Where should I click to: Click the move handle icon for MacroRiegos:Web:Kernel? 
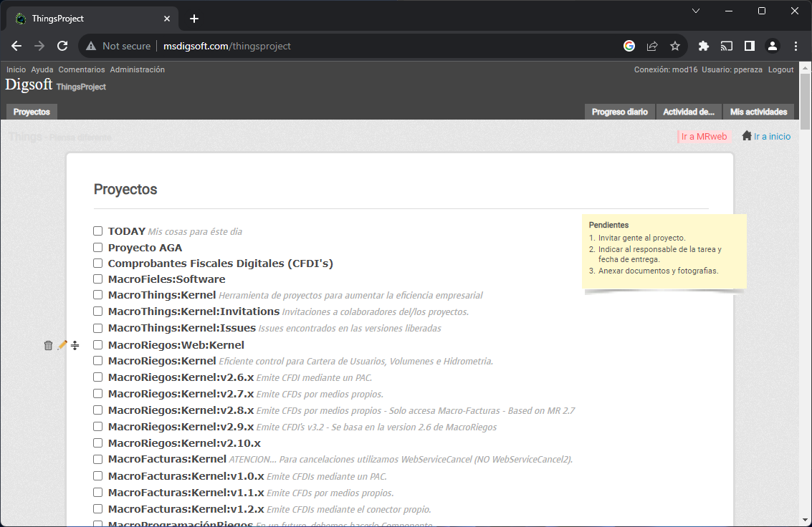tap(75, 345)
